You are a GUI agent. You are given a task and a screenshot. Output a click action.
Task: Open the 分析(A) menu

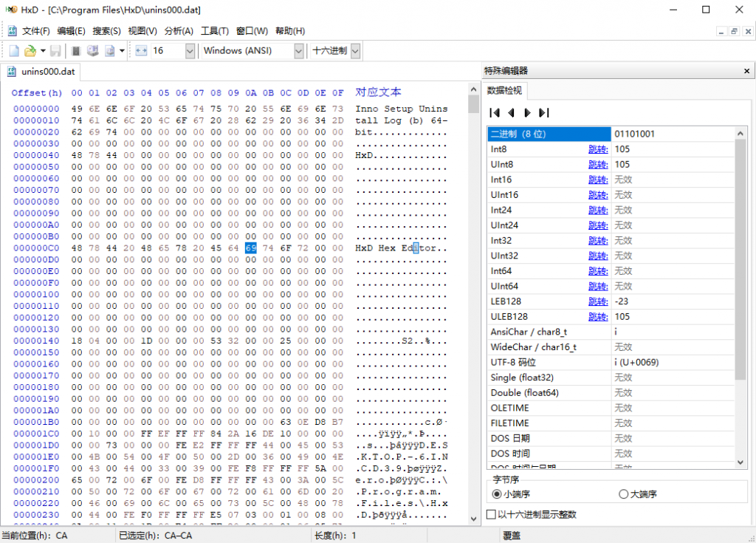(x=179, y=31)
